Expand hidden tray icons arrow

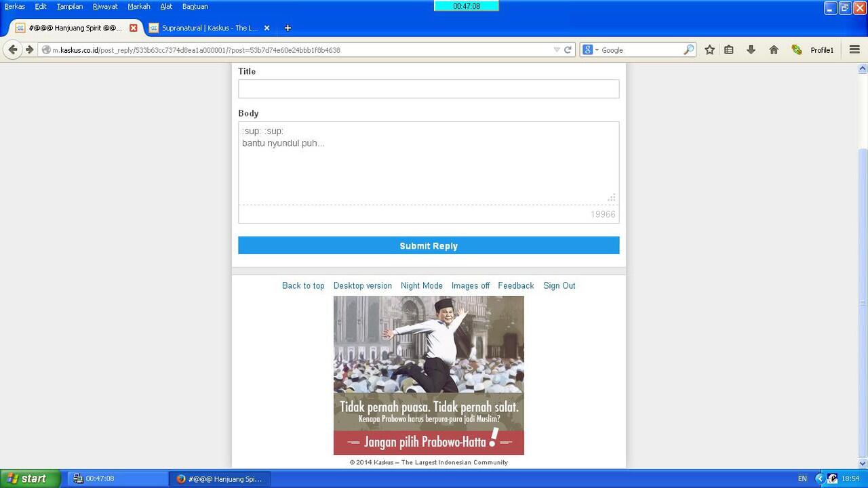[819, 479]
